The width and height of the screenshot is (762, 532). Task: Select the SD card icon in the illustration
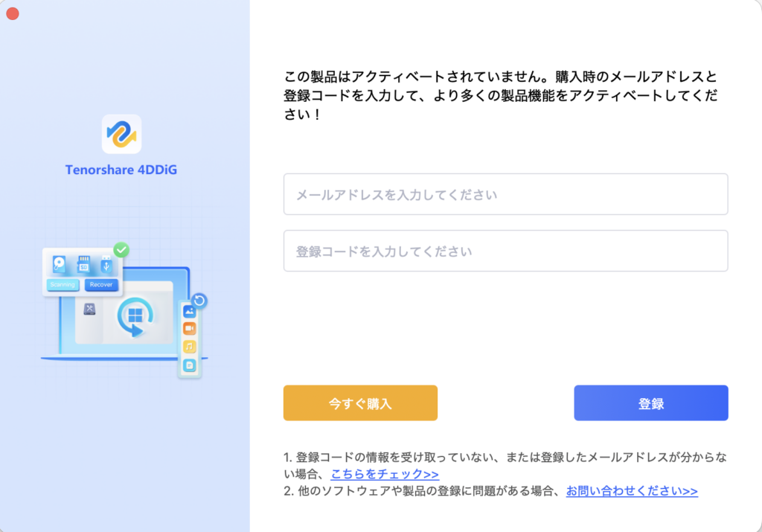(x=83, y=264)
